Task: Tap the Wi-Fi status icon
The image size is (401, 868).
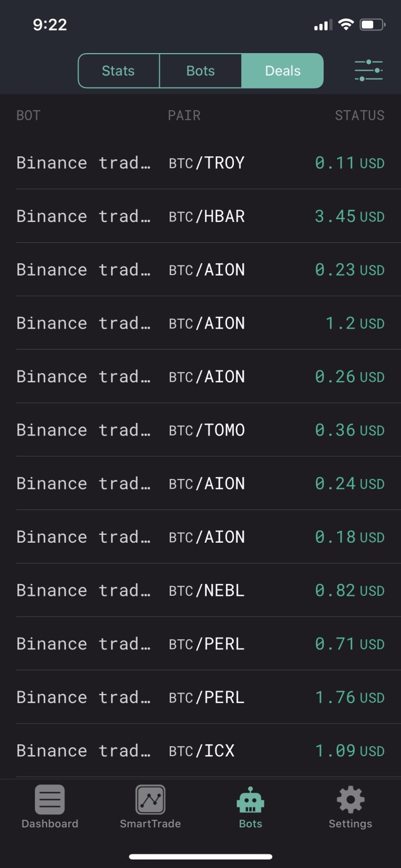Action: tap(346, 25)
